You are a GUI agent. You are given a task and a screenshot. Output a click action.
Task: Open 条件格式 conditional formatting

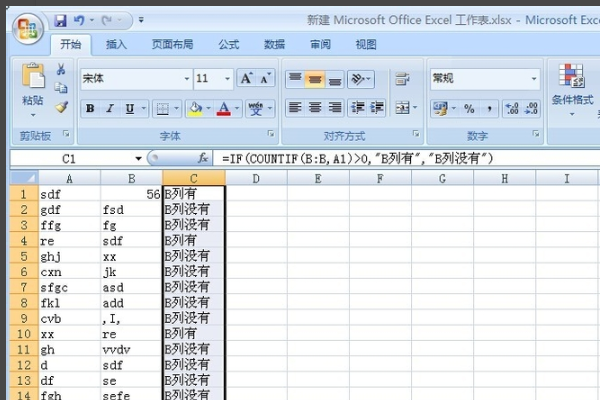[x=572, y=89]
